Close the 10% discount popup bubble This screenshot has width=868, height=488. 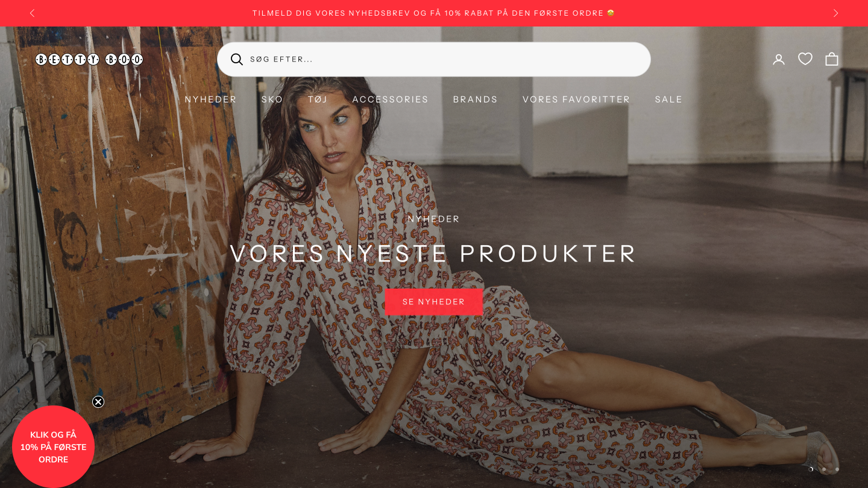[98, 402]
